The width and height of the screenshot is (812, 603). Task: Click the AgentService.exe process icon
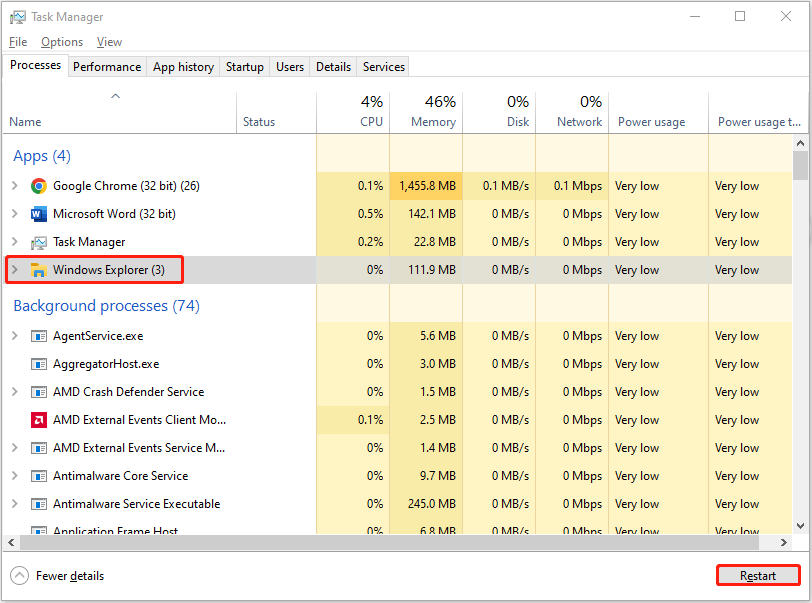[38, 335]
